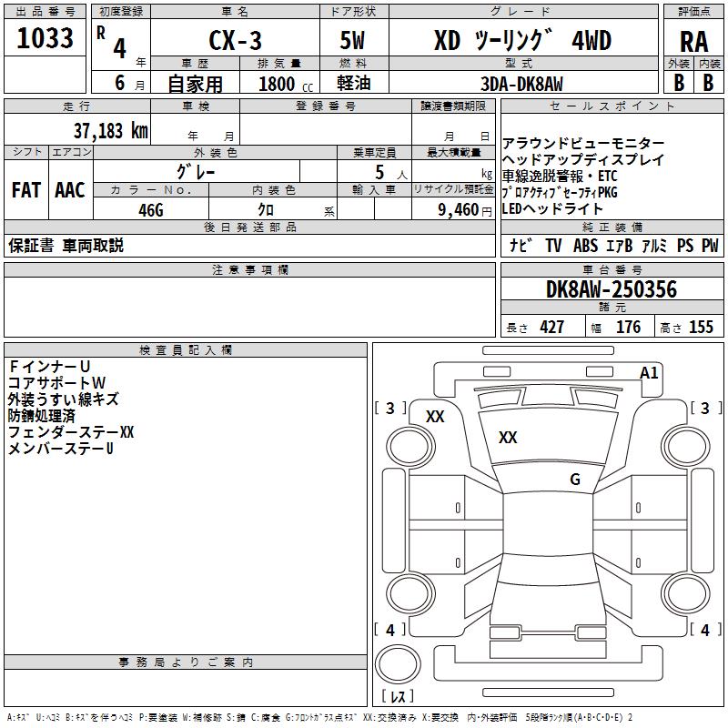Select door type 5W
728x728 pixels.
(x=353, y=40)
